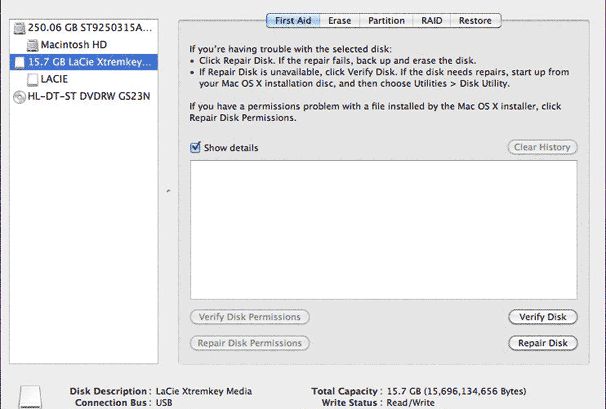This screenshot has width=606, height=409.
Task: Click the DVDRW optical drive disc icon
Action: pos(19,97)
